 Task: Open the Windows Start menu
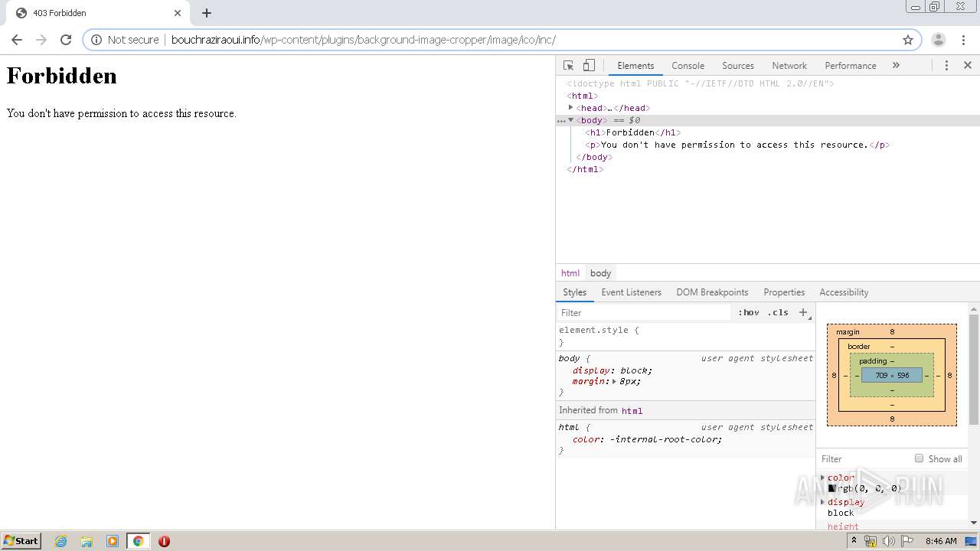[x=21, y=540]
